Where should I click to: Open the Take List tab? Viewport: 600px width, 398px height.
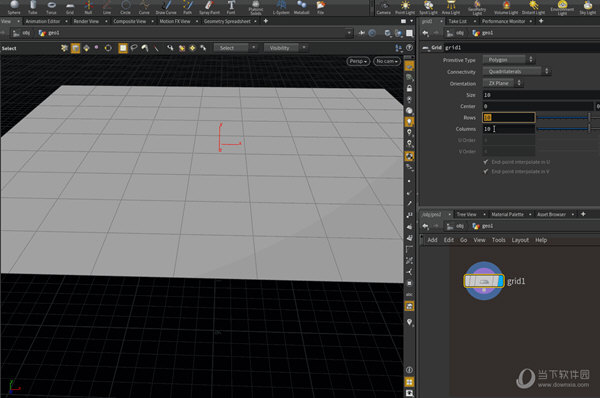458,21
